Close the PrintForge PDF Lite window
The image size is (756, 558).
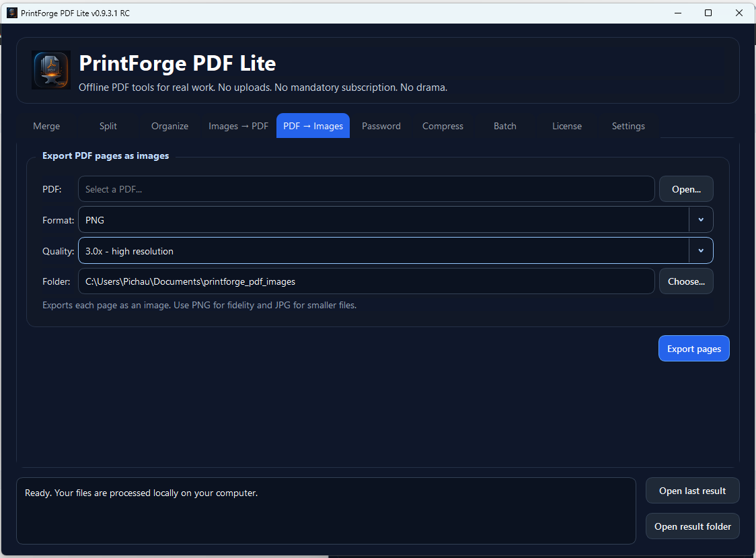739,13
